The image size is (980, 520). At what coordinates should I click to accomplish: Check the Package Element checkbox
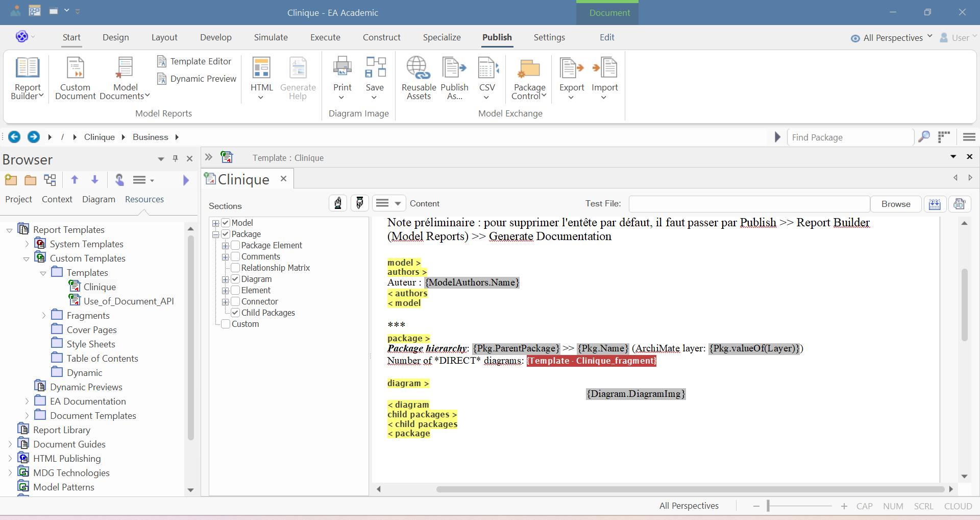pos(235,245)
